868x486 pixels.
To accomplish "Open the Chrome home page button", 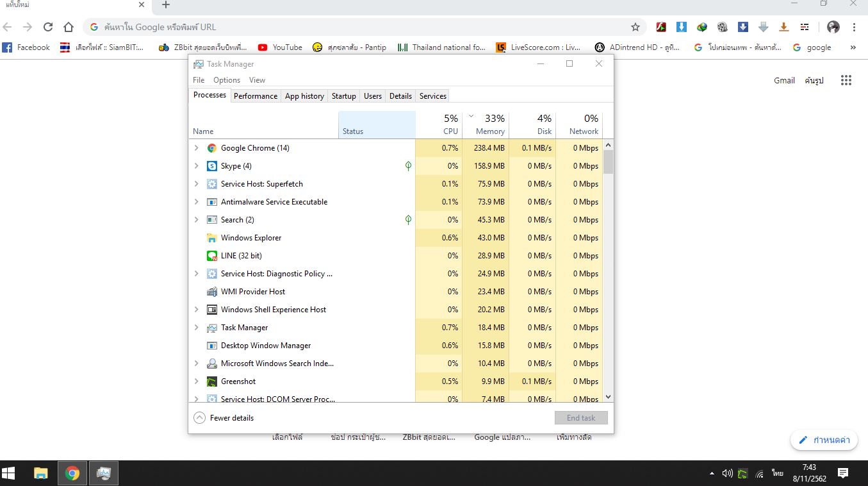I will click(69, 27).
